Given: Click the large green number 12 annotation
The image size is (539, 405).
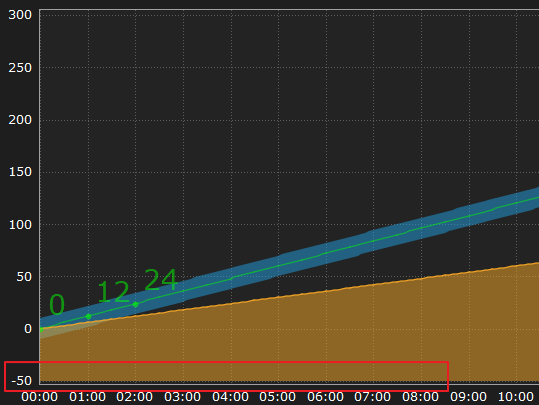Looking at the screenshot, I should (113, 292).
